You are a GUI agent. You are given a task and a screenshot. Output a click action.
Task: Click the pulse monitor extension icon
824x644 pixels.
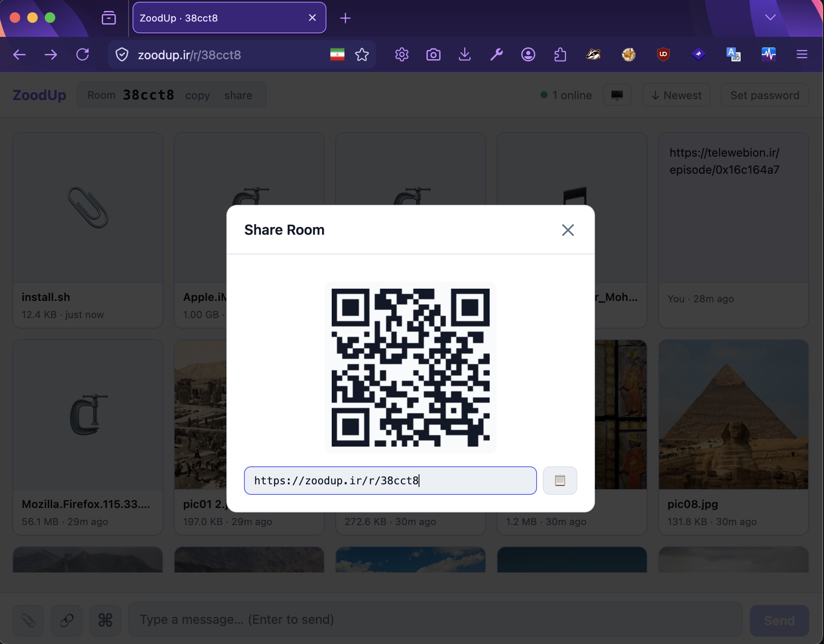pos(769,54)
